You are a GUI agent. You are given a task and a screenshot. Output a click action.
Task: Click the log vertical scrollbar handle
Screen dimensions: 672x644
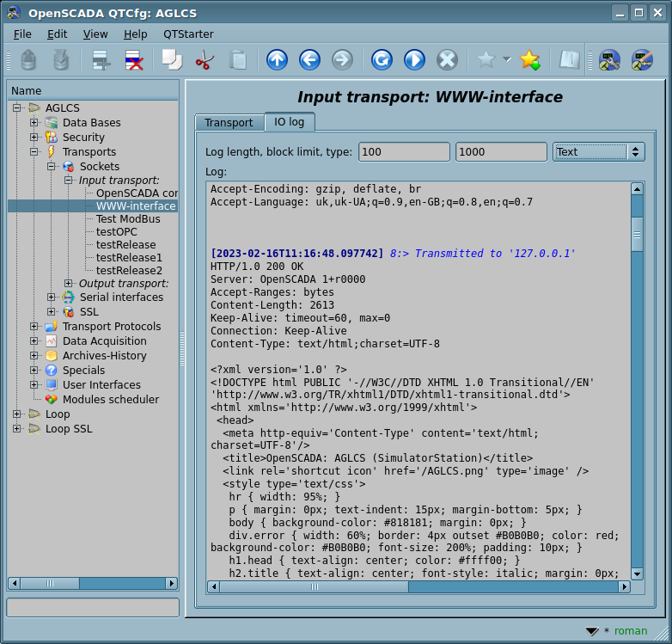tap(638, 235)
